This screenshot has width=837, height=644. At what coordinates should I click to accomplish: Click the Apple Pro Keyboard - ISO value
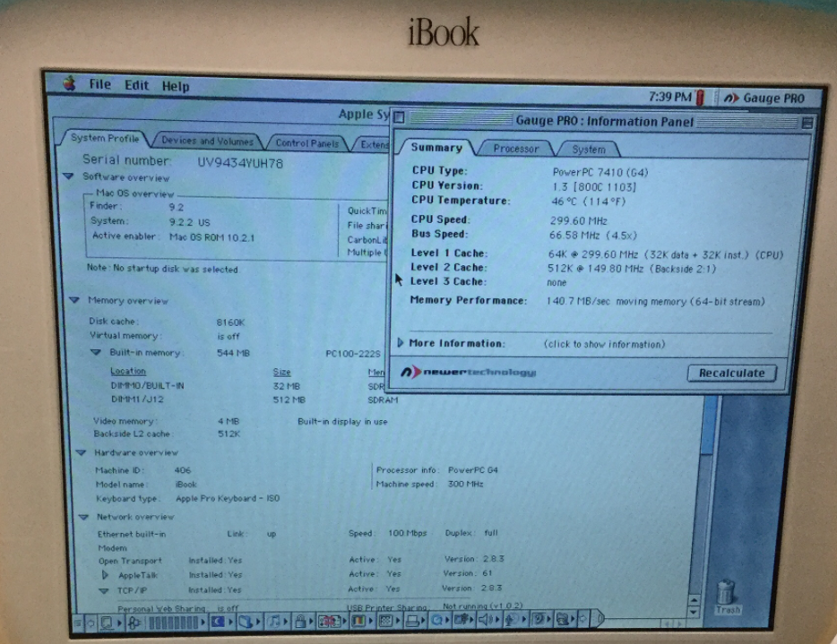coord(228,498)
